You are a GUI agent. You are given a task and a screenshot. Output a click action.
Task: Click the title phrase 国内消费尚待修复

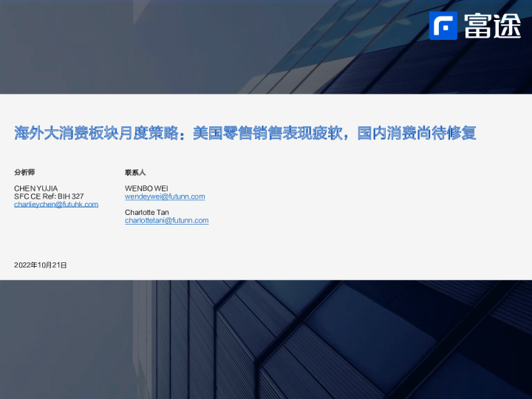(417, 134)
